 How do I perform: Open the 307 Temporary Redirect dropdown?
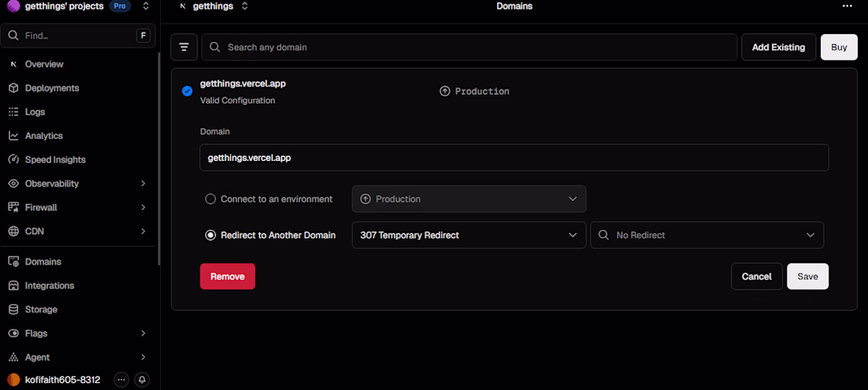click(x=469, y=235)
